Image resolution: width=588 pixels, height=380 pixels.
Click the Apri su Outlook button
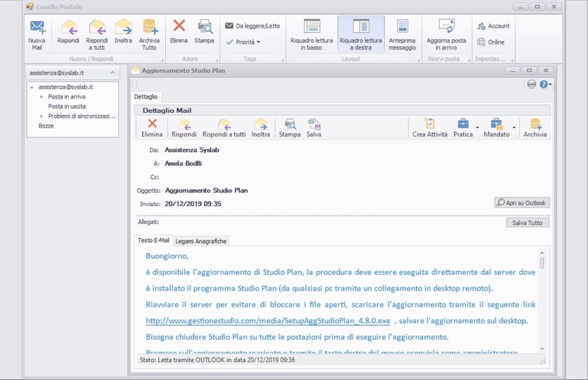(522, 203)
